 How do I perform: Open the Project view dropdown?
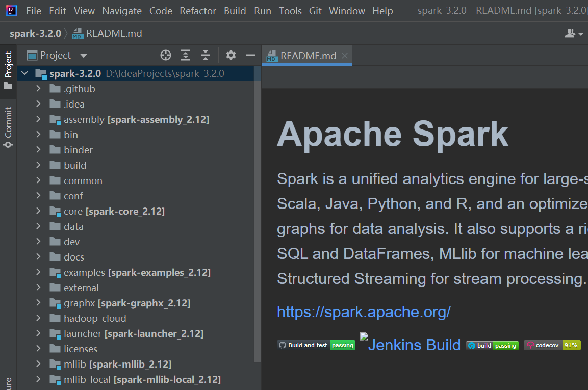[83, 56]
